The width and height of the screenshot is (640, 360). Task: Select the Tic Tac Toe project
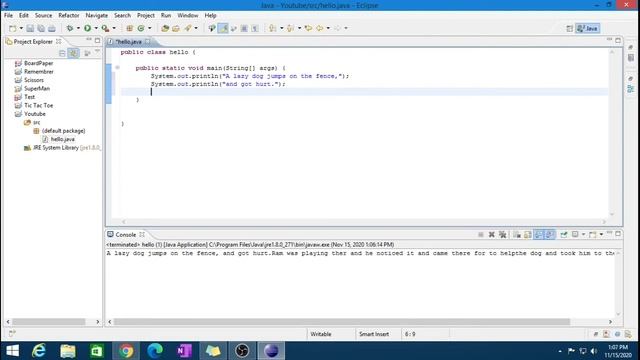tap(38, 105)
